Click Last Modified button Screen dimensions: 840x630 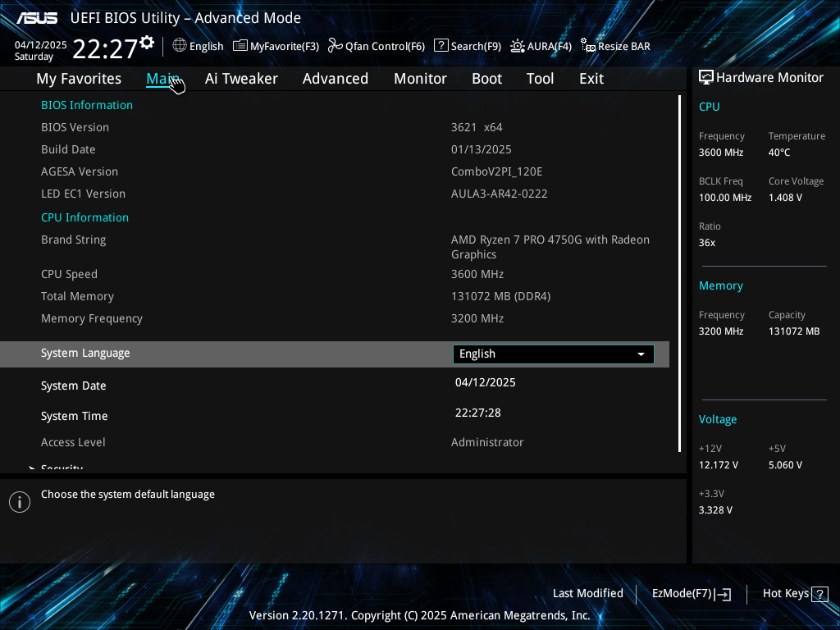(x=587, y=594)
